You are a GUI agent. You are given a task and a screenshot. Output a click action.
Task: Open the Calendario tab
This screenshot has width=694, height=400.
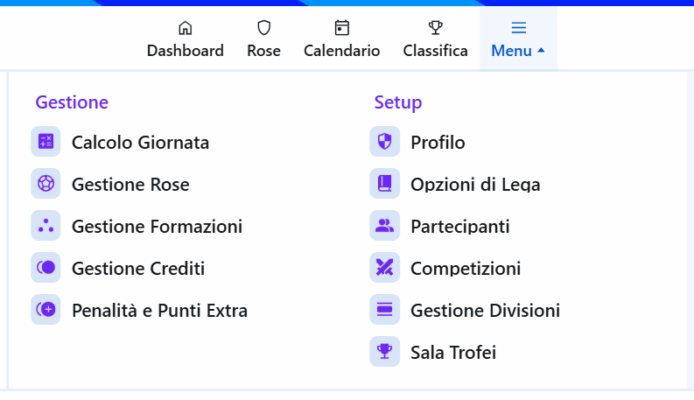(x=342, y=39)
